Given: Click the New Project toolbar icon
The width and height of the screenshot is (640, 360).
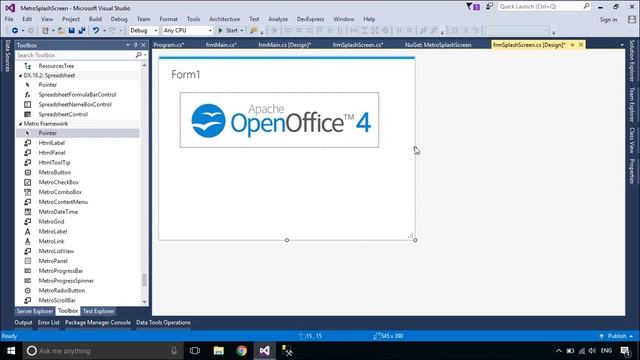Looking at the screenshot, I should coord(45,31).
